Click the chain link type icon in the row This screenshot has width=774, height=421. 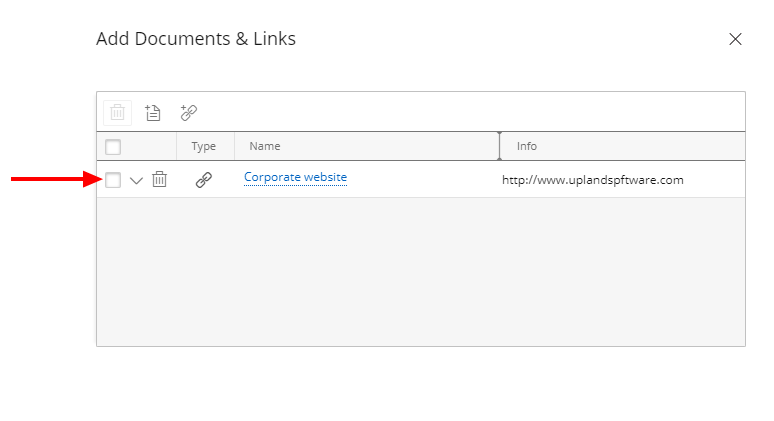204,180
